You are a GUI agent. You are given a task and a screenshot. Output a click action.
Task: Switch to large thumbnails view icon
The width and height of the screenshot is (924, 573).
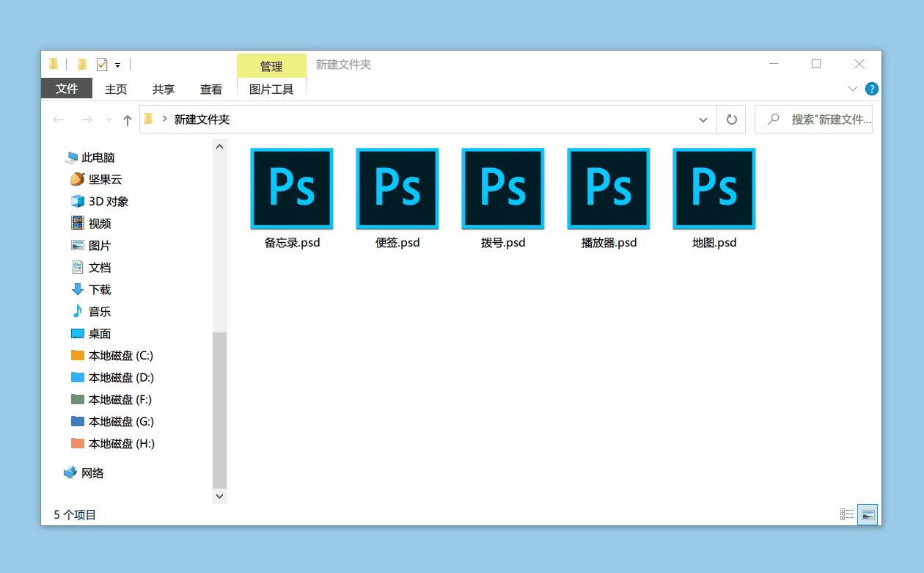[868, 514]
